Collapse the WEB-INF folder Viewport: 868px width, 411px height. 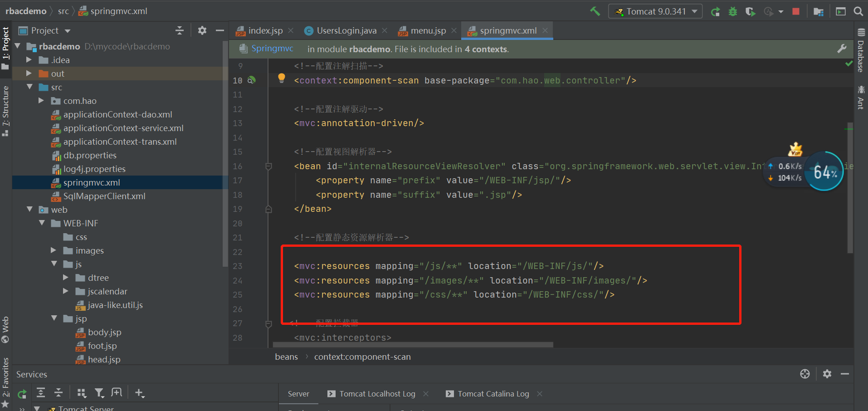point(42,223)
